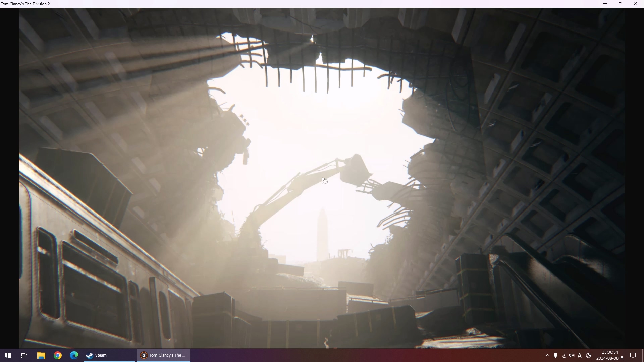This screenshot has width=644, height=362.
Task: Minimize The Division 2 window
Action: pyautogui.click(x=605, y=4)
